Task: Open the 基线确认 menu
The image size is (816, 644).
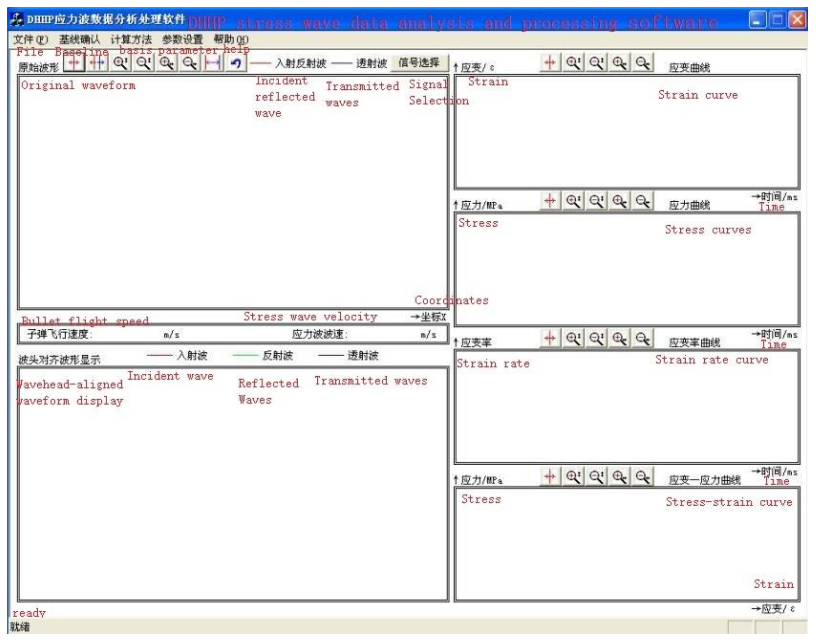Action: pyautogui.click(x=79, y=39)
